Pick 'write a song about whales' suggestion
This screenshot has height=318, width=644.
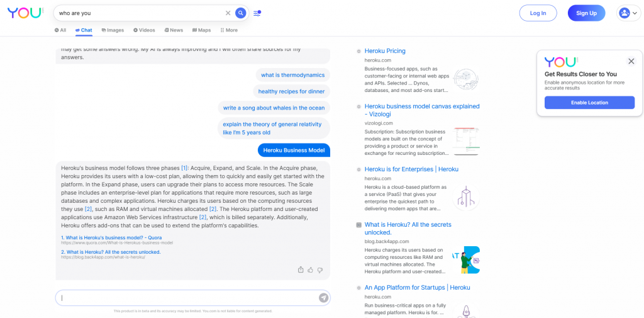pos(274,108)
